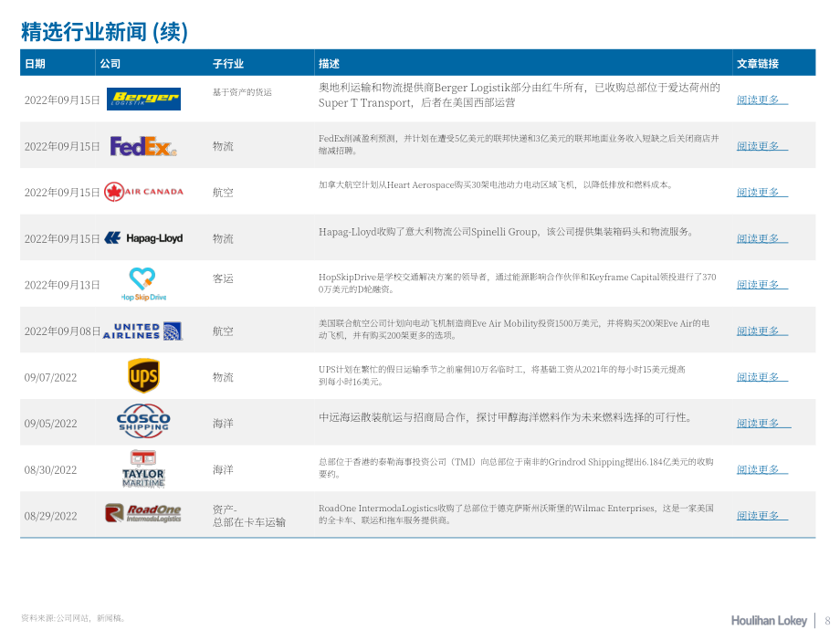The width and height of the screenshot is (840, 630).
Task: Open read-more link for Taylor Maritime row
Action: (x=761, y=469)
